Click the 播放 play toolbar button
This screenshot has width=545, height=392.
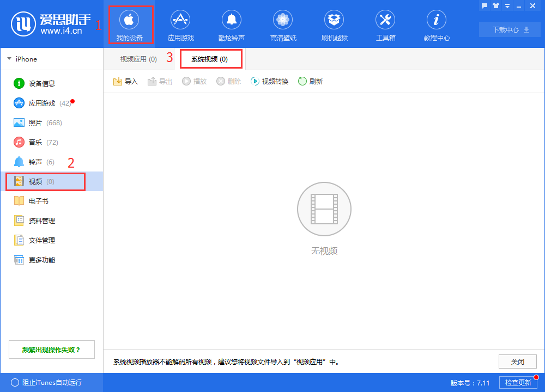tap(195, 81)
